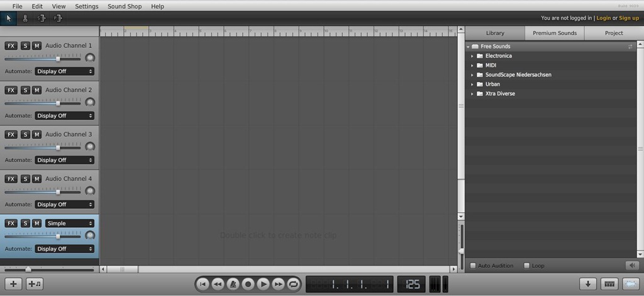Click the pan knob of Audio Channel 2
The image size is (644, 296).
(x=90, y=103)
